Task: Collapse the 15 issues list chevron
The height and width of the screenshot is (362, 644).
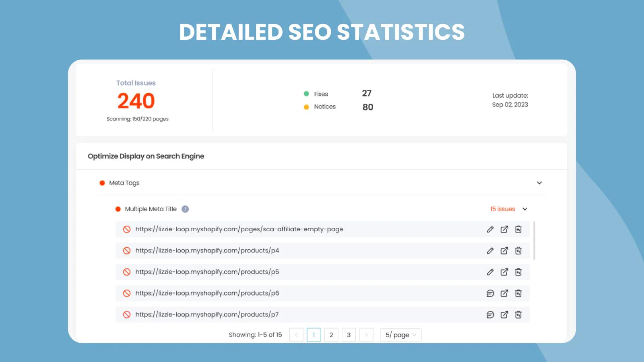Action: pos(525,209)
